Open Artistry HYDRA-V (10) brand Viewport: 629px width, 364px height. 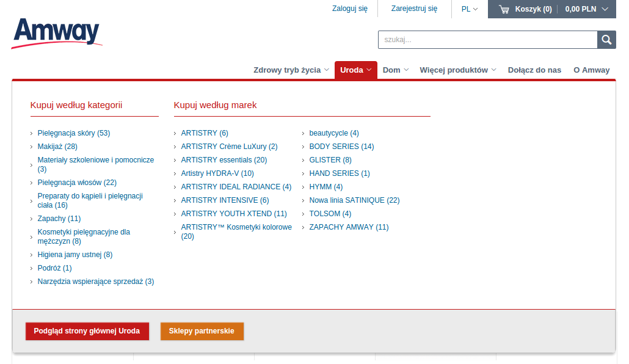(217, 173)
